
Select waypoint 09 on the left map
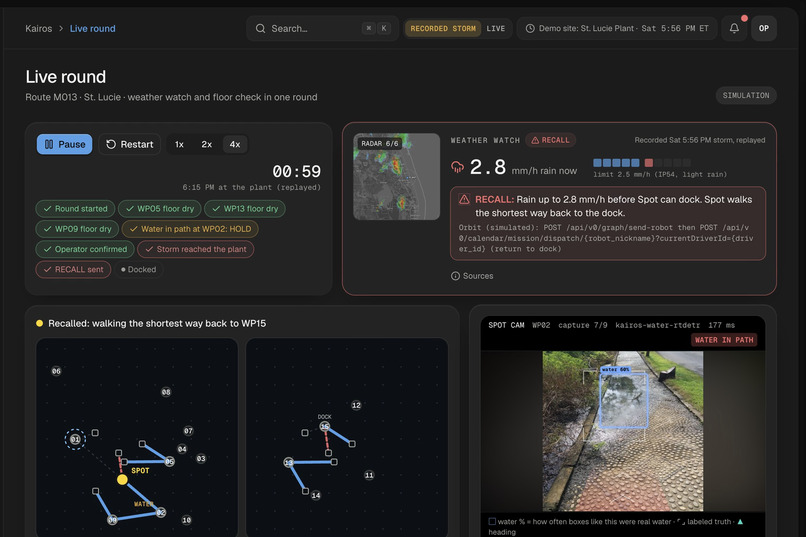tap(112, 520)
